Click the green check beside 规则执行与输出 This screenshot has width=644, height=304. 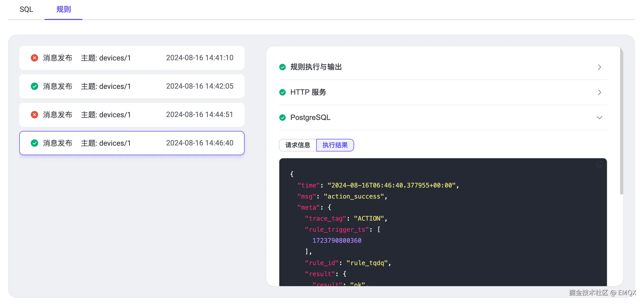[283, 67]
